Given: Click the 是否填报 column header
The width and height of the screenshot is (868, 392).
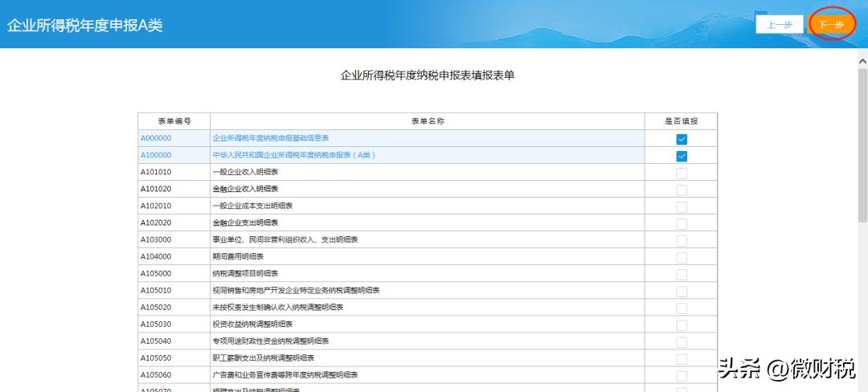Looking at the screenshot, I should tap(681, 121).
